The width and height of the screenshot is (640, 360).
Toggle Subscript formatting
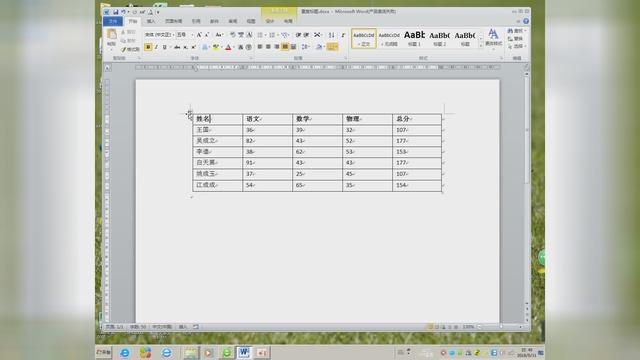click(x=185, y=47)
